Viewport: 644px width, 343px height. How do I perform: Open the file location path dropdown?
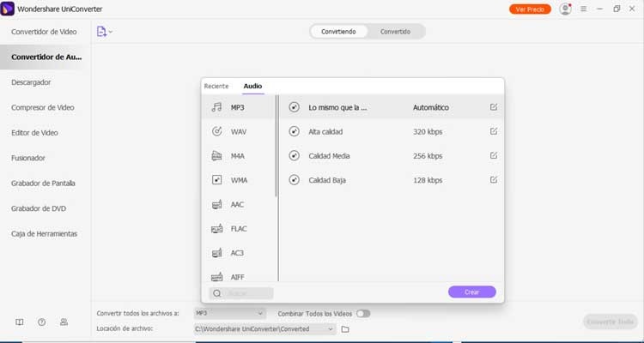click(264, 329)
